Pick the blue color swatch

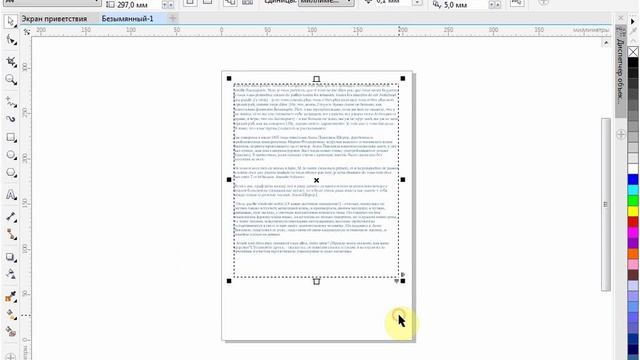coord(633,179)
